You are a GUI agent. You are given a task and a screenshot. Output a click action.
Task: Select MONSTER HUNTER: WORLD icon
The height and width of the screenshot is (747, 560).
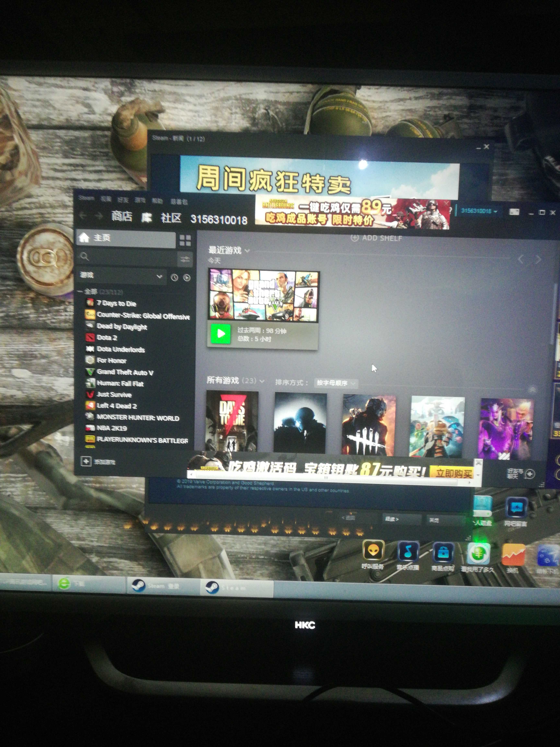90,417
